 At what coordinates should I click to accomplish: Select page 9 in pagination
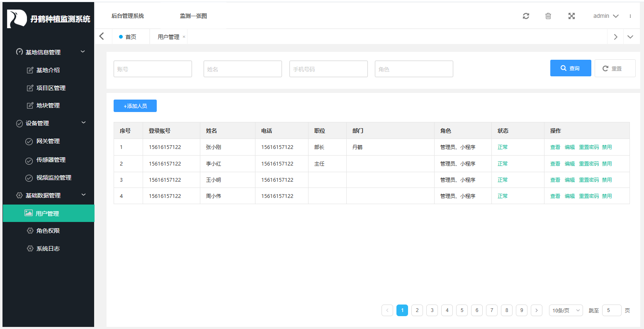pos(522,310)
